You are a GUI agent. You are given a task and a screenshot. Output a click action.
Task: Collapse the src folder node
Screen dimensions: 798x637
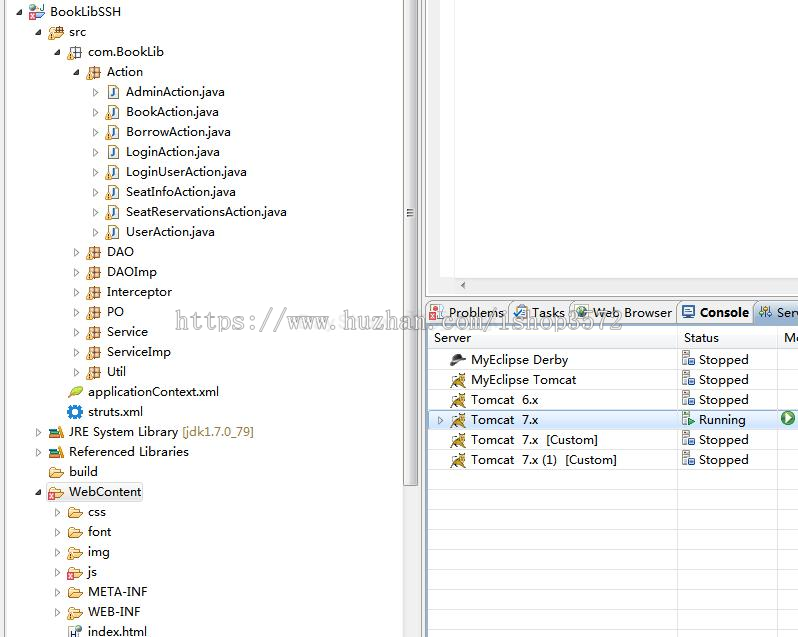[x=39, y=32]
